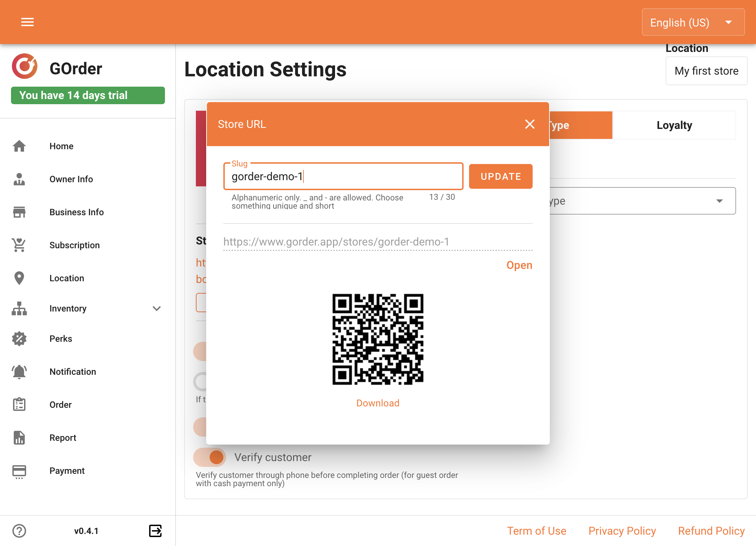
Task: Open the English (US) language dropdown
Action: [693, 22]
